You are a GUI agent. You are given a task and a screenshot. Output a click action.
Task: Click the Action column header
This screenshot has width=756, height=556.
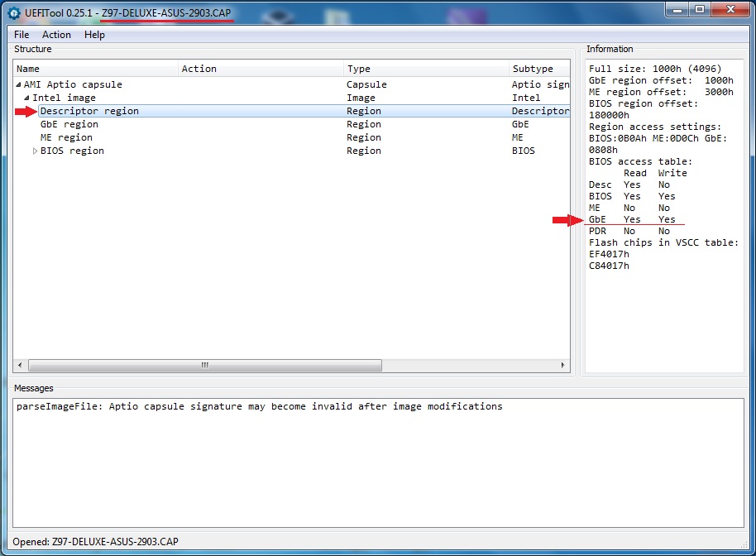coord(261,69)
